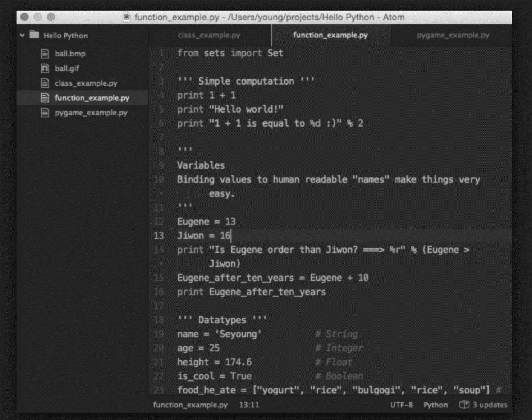Click the line 'Eugene = 13'

[x=206, y=222]
